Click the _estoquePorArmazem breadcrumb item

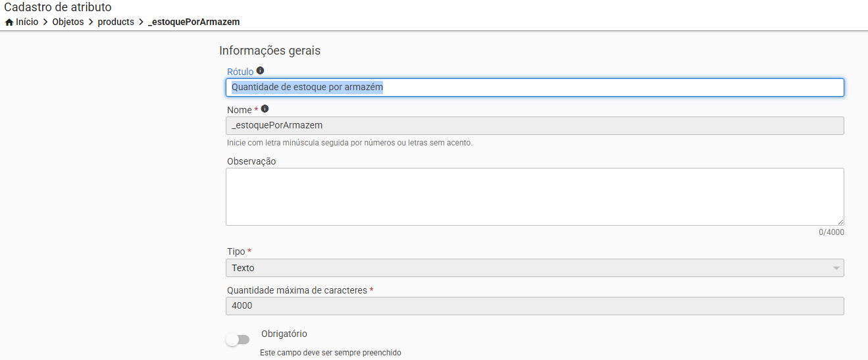click(193, 22)
